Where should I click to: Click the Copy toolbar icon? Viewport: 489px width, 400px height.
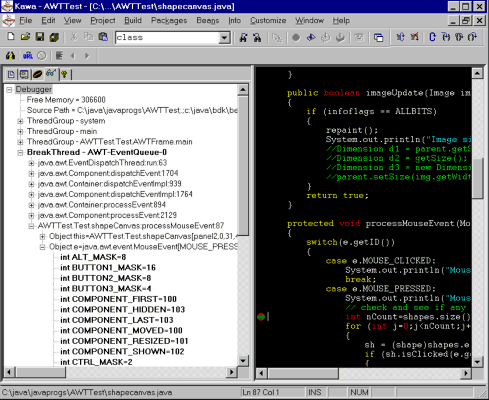click(x=89, y=37)
